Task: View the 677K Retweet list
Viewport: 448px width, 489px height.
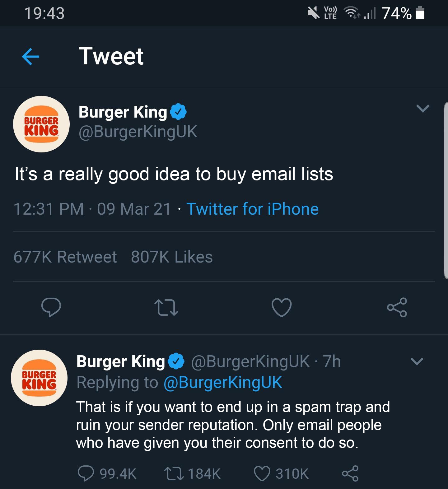Action: tap(65, 257)
